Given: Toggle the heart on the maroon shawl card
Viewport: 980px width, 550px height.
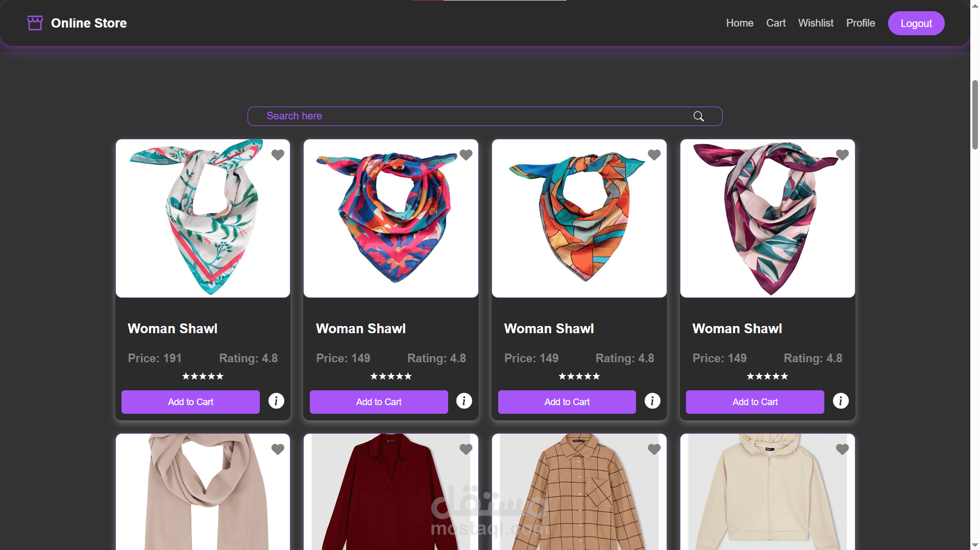Looking at the screenshot, I should tap(842, 155).
